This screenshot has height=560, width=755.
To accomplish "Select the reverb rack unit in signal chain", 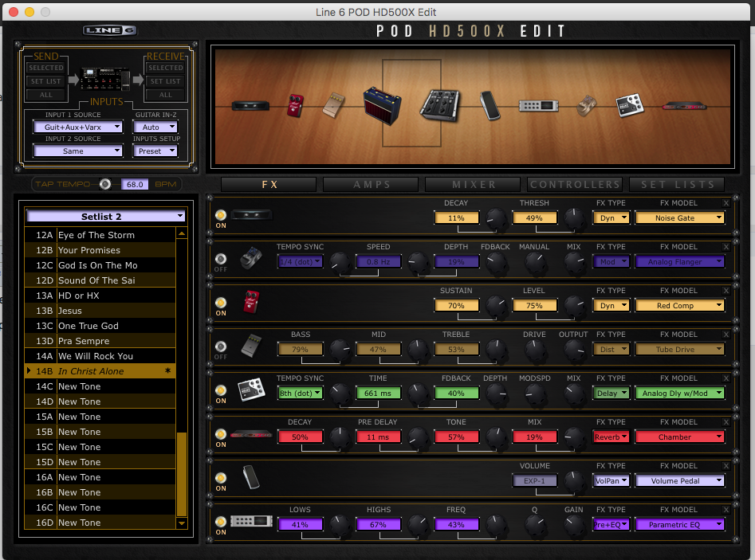I will click(683, 105).
